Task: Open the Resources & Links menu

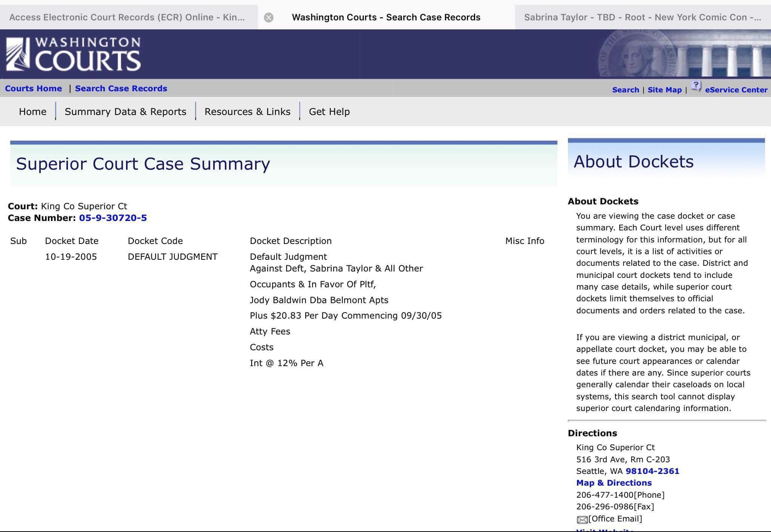Action: click(247, 112)
